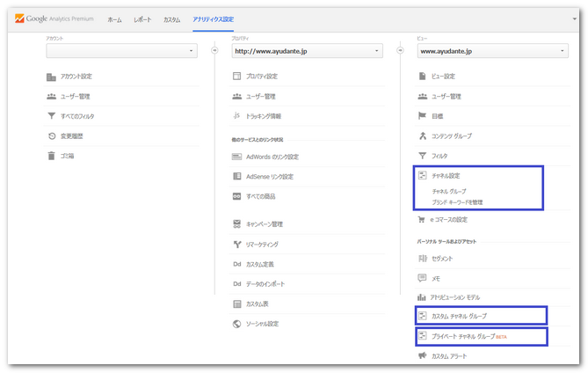Screen dimensions: 588x373
Task: Open すべてのフィルタ
Action: [x=77, y=116]
